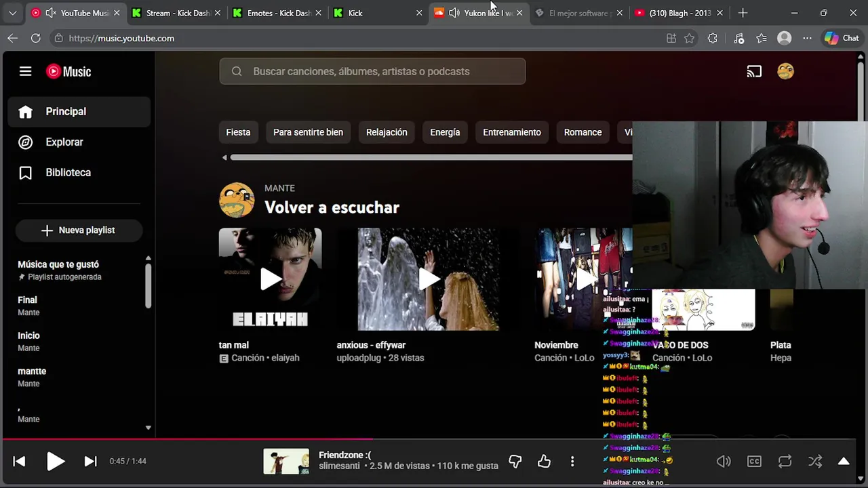The width and height of the screenshot is (868, 488).
Task: Dislike the Friendzone song
Action: (515, 462)
